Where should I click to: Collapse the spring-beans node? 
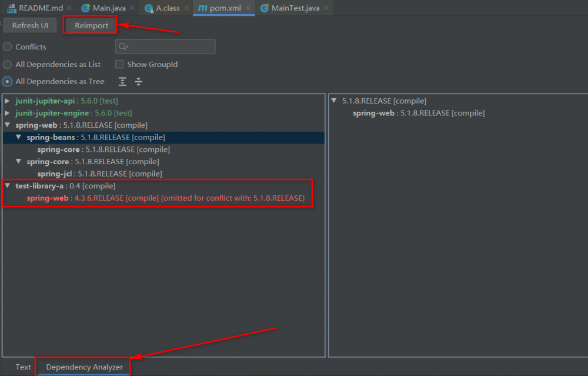18,137
